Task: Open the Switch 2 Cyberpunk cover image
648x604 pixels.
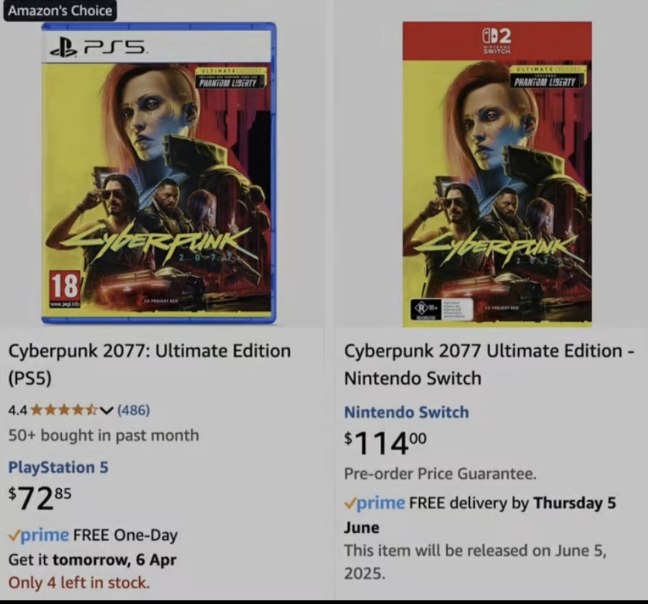Action: pyautogui.click(x=497, y=174)
